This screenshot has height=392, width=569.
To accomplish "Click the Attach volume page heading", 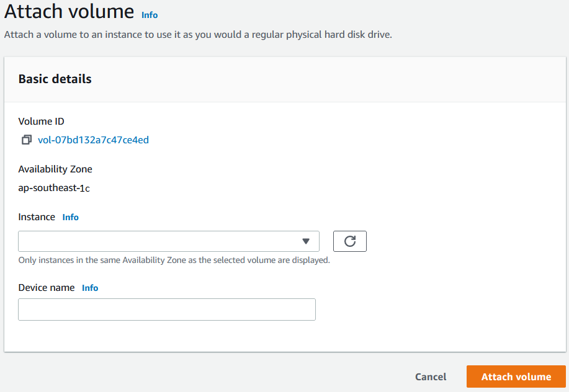I will pos(69,12).
